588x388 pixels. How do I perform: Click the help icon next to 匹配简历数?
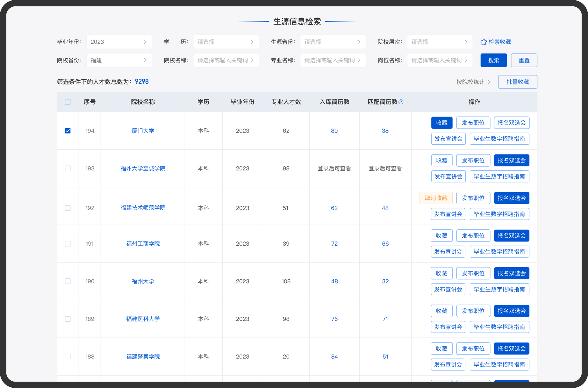(401, 102)
